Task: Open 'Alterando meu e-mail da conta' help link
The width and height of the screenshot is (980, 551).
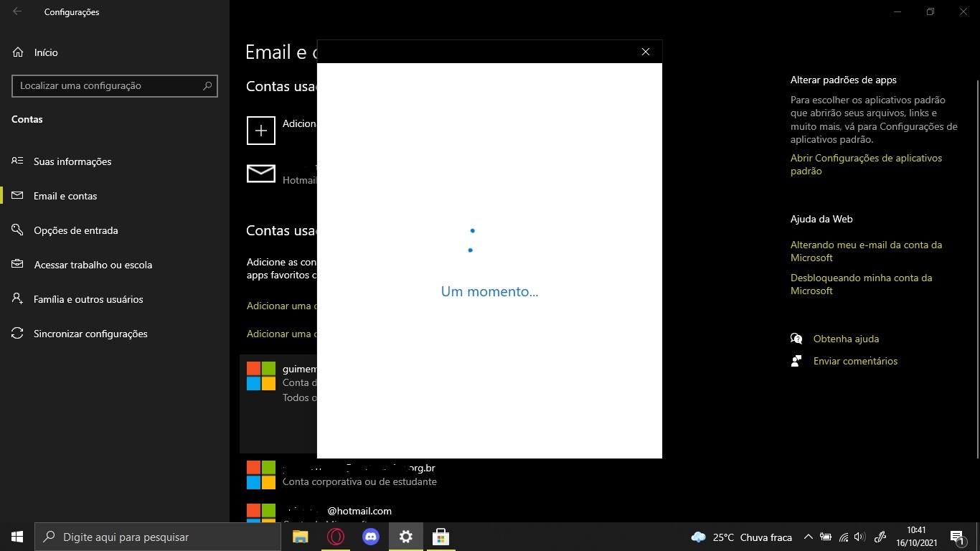Action: coord(866,251)
